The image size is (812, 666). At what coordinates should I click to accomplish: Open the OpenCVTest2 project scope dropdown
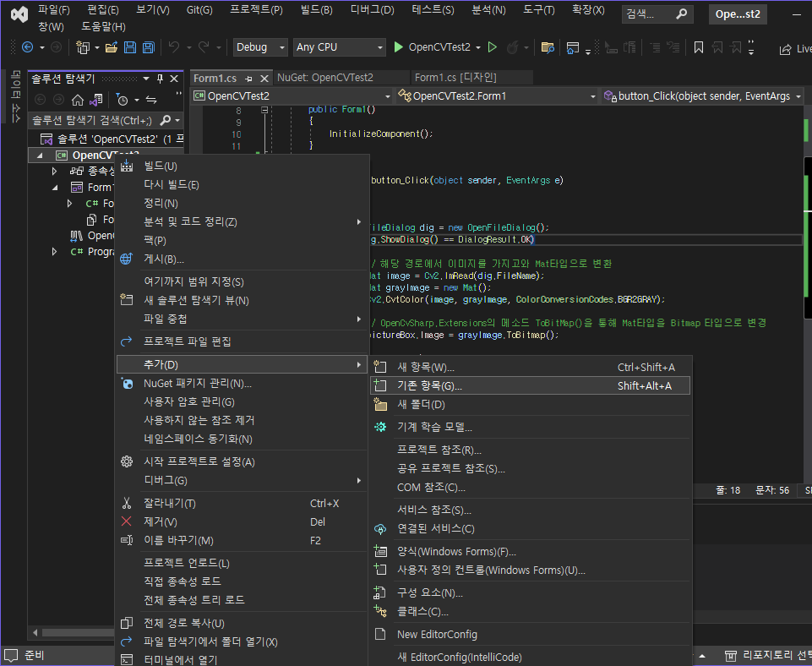292,96
